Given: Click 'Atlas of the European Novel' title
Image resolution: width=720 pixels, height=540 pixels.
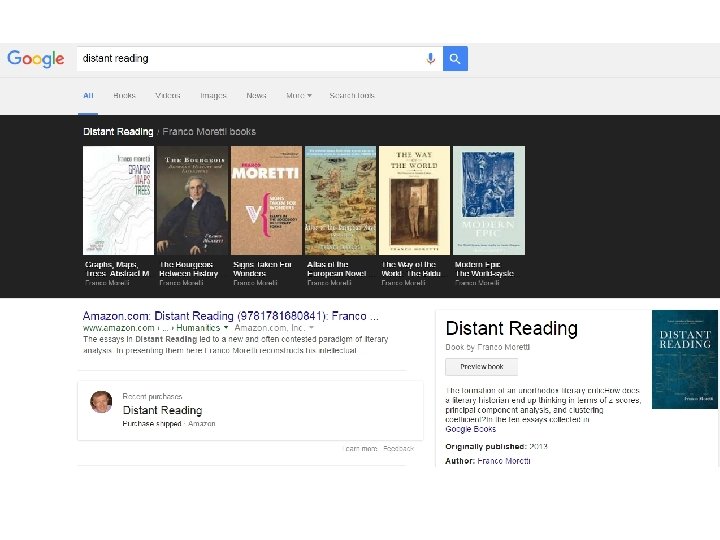Looking at the screenshot, I should 336,269.
